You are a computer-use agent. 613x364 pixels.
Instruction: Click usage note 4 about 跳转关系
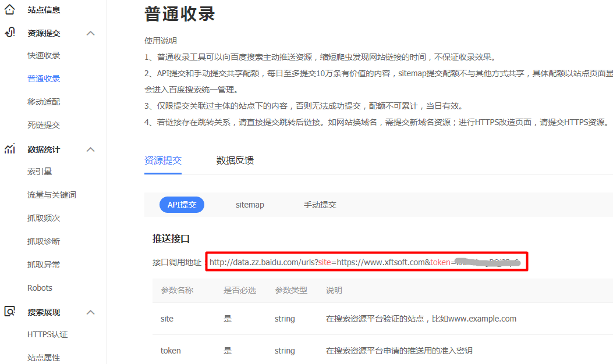click(x=377, y=122)
